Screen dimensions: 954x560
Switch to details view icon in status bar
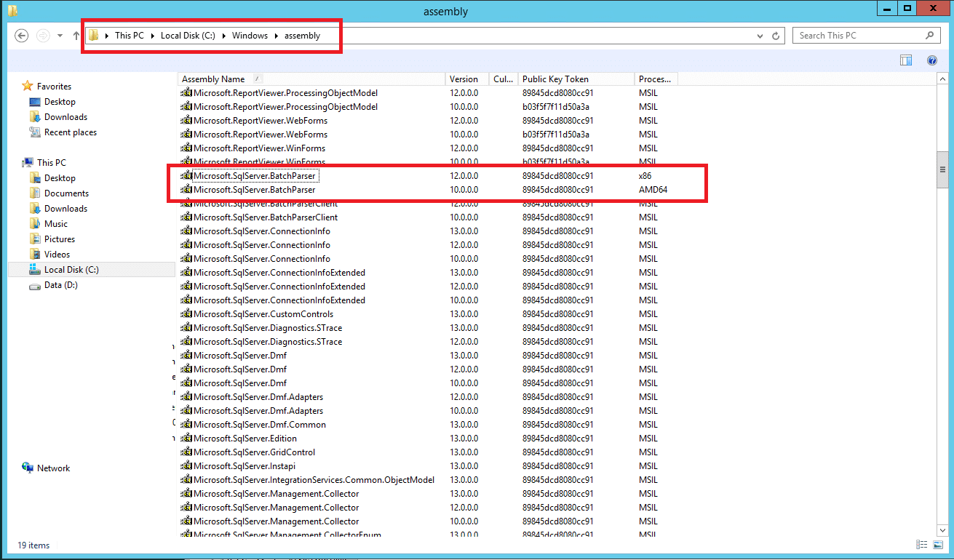click(922, 545)
